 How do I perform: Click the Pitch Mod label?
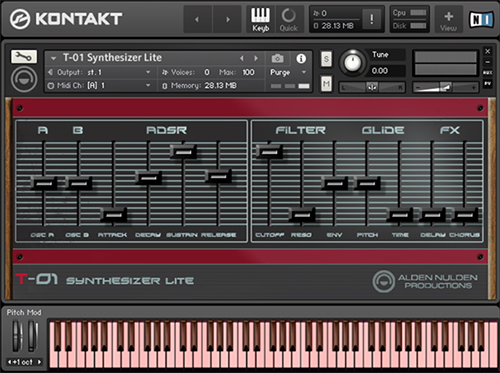click(24, 312)
